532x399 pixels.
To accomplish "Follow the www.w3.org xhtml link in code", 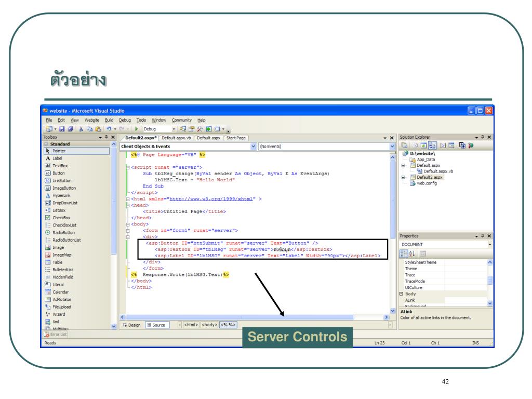I will pyautogui.click(x=211, y=199).
